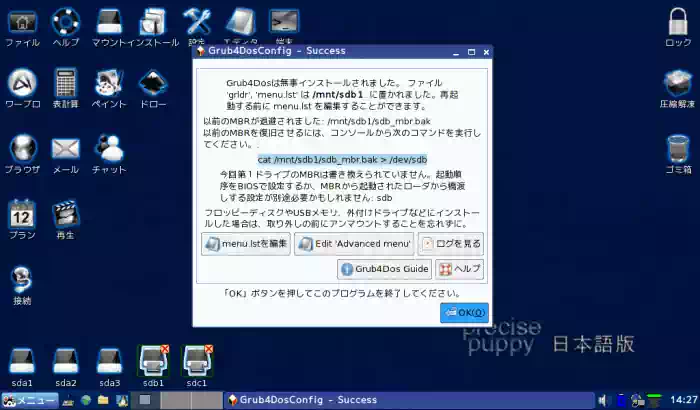Click the show desktop taskbar icon

[68, 401]
